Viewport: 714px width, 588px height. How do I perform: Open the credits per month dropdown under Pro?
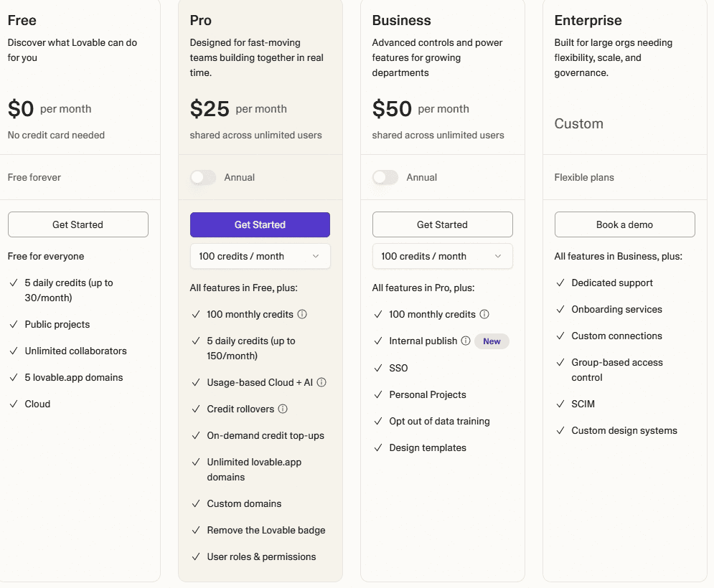coord(260,256)
